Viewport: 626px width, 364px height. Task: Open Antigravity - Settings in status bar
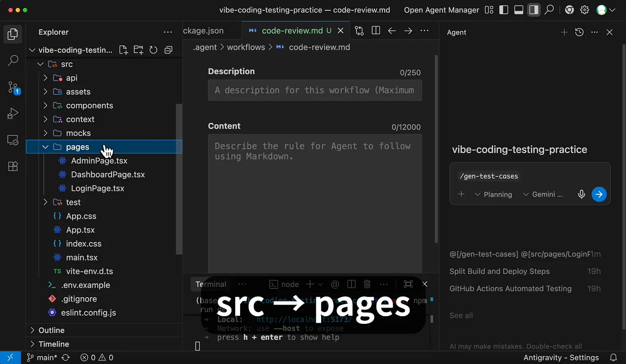[561, 357]
